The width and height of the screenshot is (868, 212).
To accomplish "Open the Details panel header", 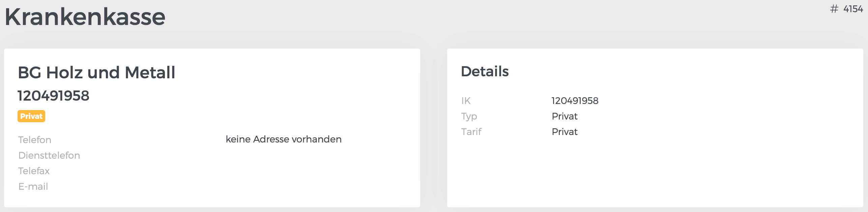I will [485, 72].
